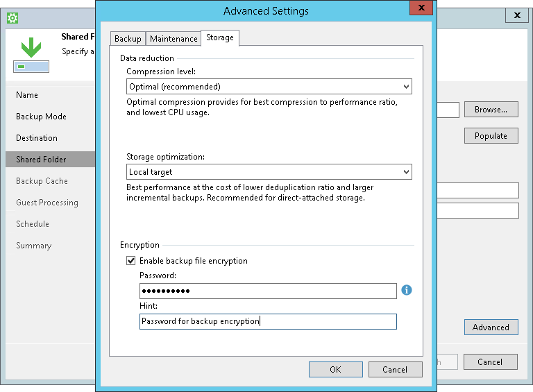The height and width of the screenshot is (392, 533).
Task: Click into the Password field
Action: click(x=268, y=291)
